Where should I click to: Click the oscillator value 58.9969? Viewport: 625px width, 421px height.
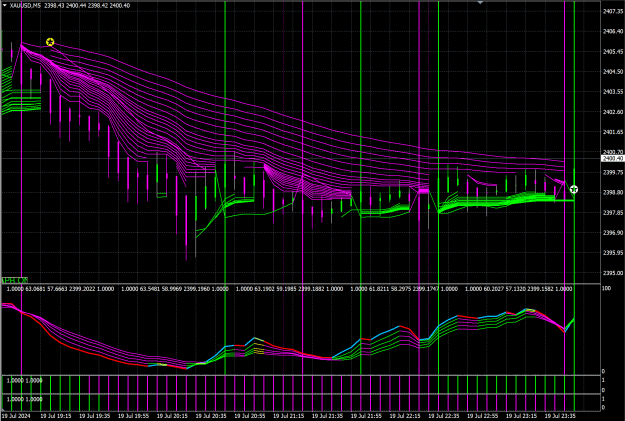click(172, 289)
